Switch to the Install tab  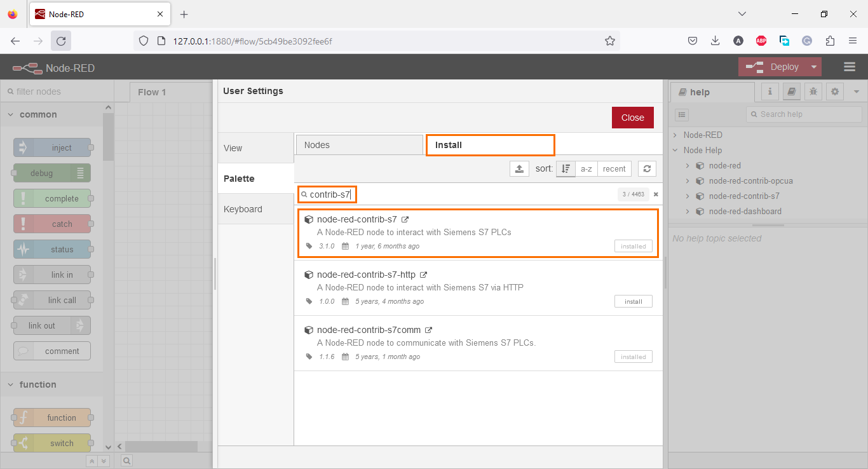tap(490, 145)
